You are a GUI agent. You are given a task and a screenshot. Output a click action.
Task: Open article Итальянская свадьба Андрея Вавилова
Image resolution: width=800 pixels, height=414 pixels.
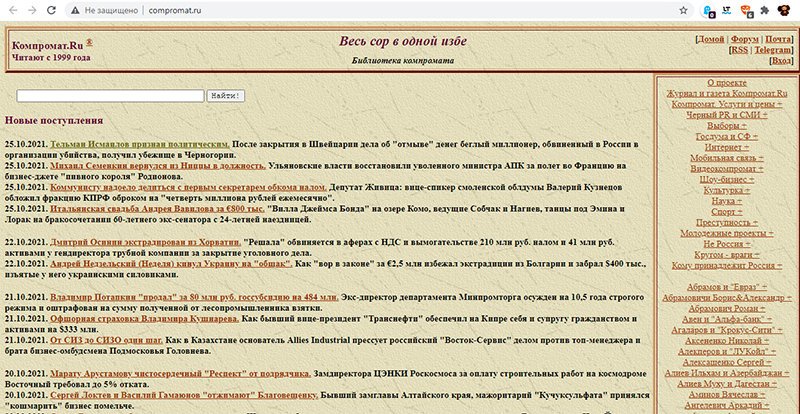tap(157, 209)
